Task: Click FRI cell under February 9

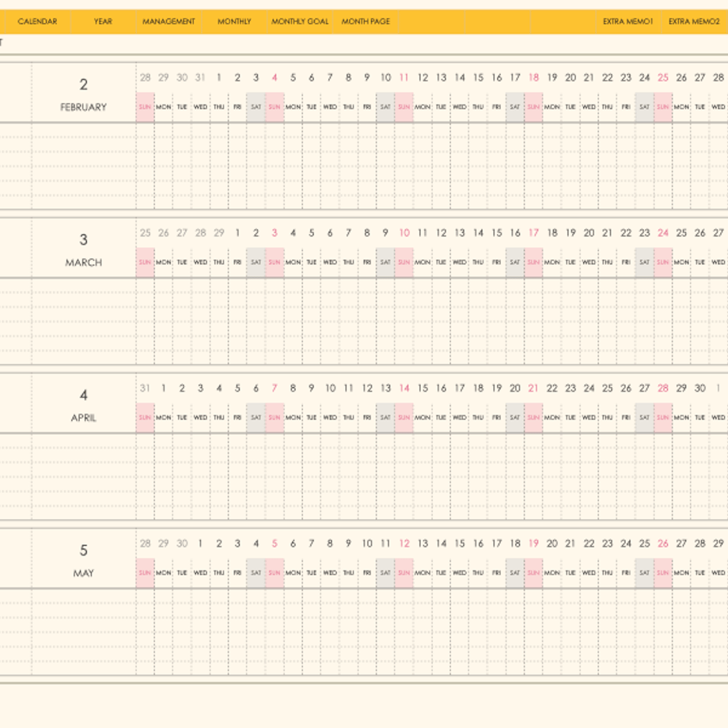Action: click(x=367, y=108)
